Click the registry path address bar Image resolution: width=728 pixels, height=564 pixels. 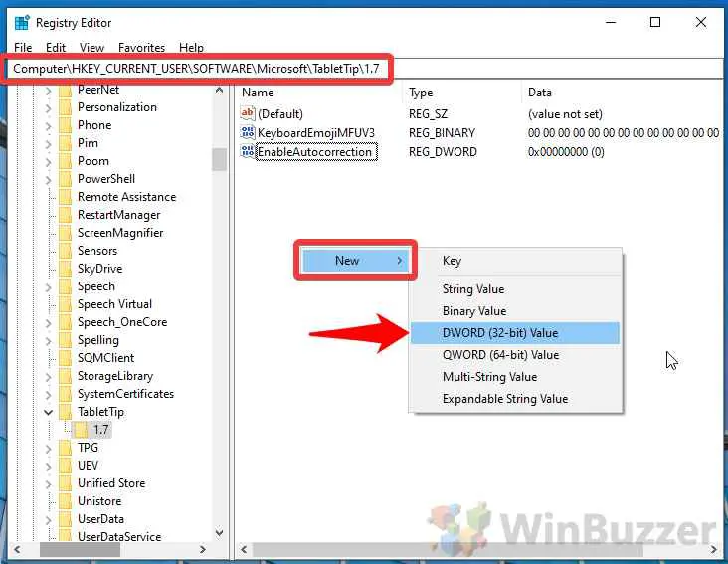[365, 69]
